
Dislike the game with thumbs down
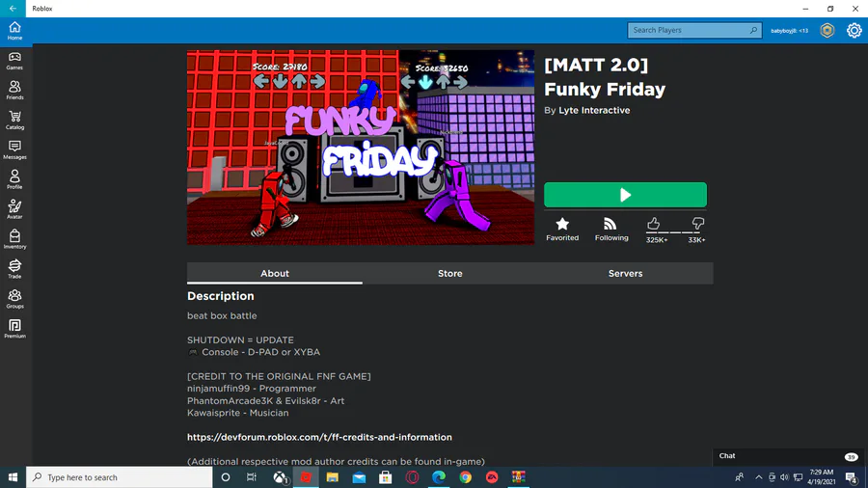tap(697, 224)
